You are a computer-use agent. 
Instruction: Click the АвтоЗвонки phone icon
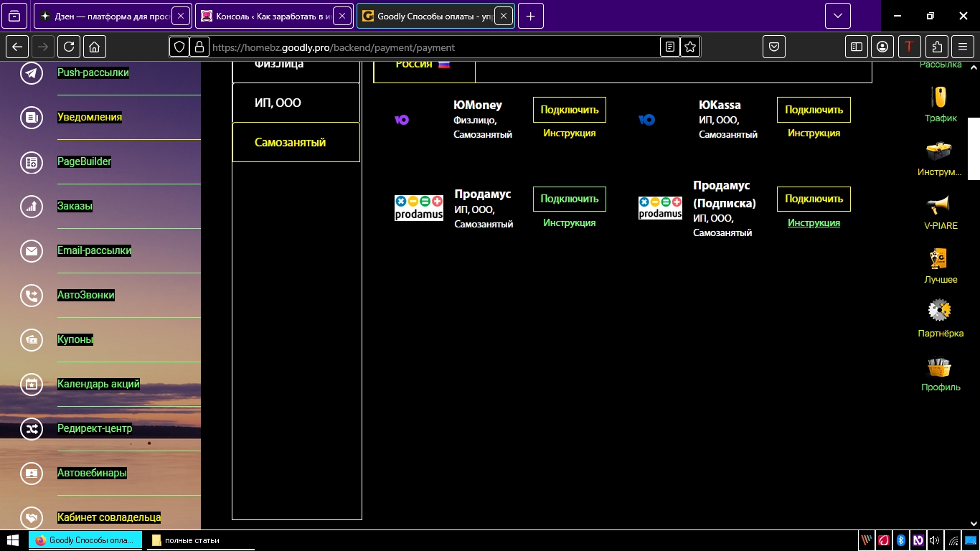(x=32, y=295)
